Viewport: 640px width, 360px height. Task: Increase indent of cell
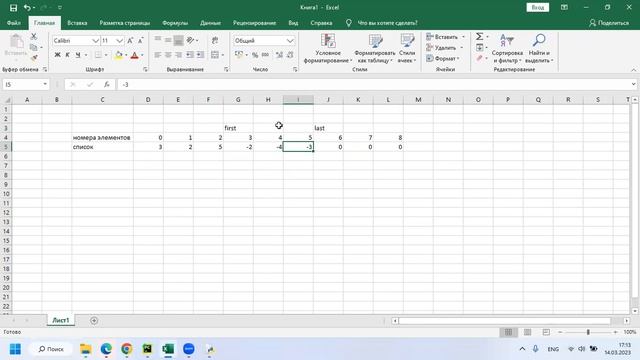click(200, 55)
